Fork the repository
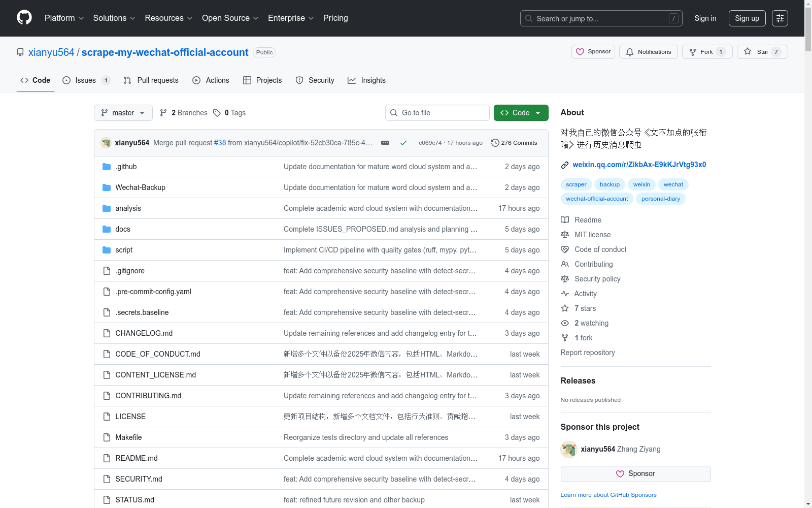The height and width of the screenshot is (508, 812). coord(707,52)
